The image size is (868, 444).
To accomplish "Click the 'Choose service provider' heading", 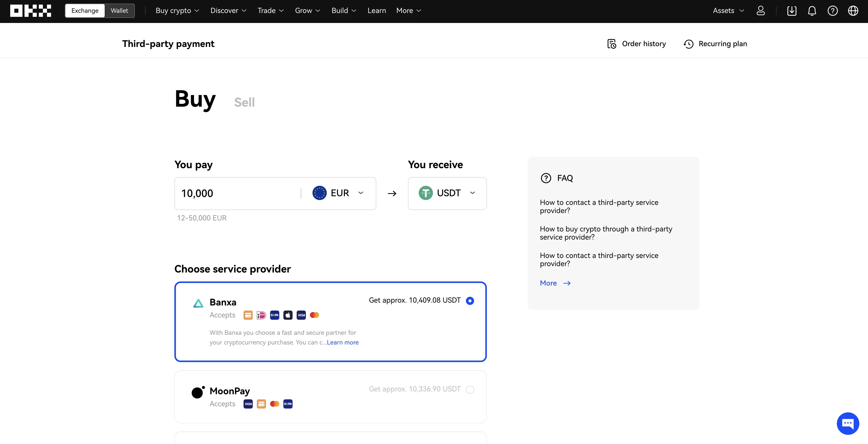I will click(233, 269).
